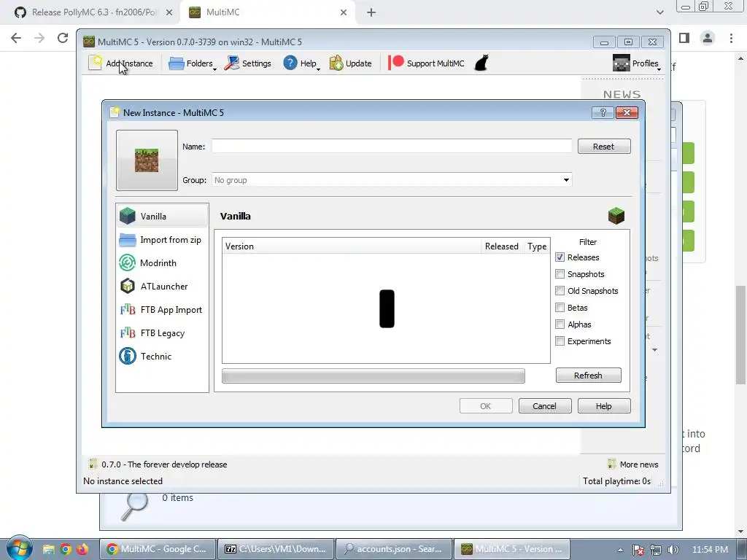Viewport: 747px width, 560px height.
Task: Select the FTB Legacy source
Action: [162, 332]
